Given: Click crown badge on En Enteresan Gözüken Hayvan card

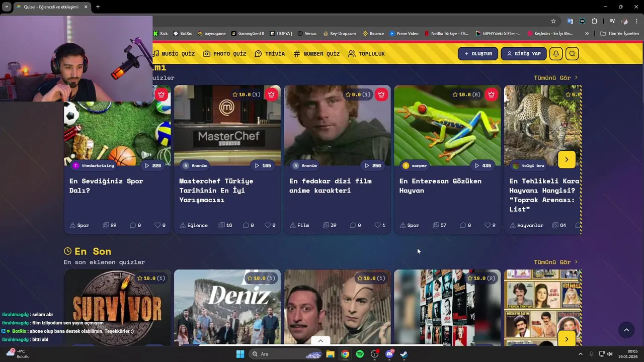Looking at the screenshot, I should point(492,95).
